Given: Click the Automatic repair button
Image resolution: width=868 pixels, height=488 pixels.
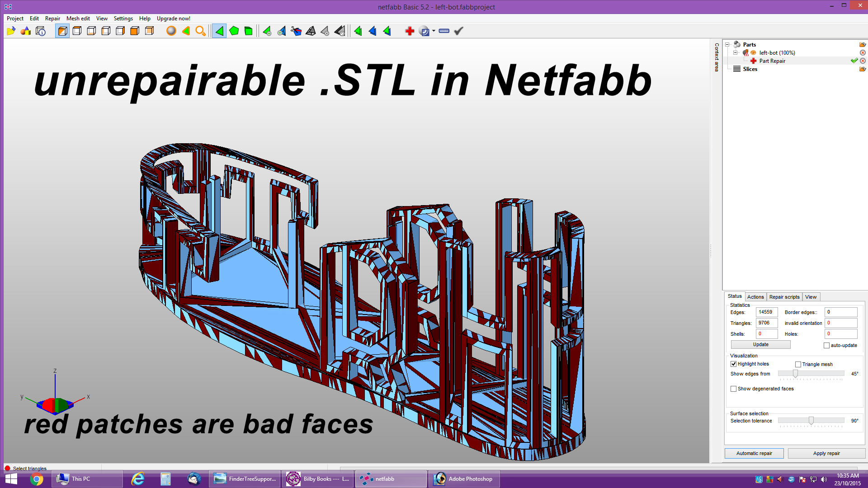Looking at the screenshot, I should pos(754,453).
